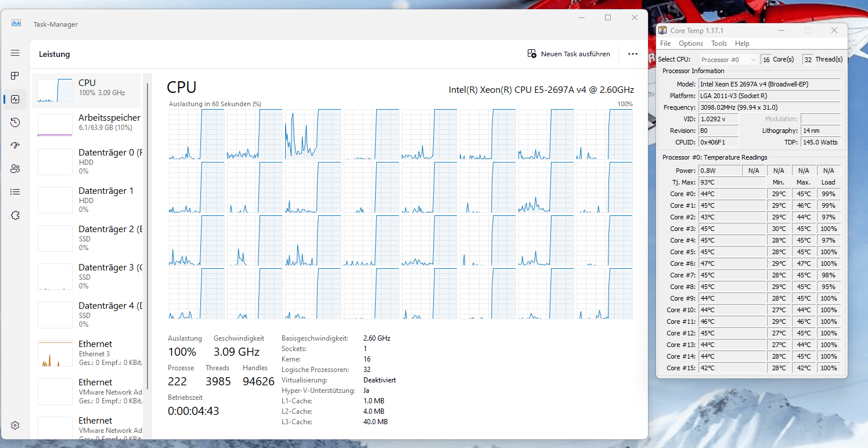Click the Intel Xeon E5-2697A processor name
The height and width of the screenshot is (448, 868).
click(541, 90)
